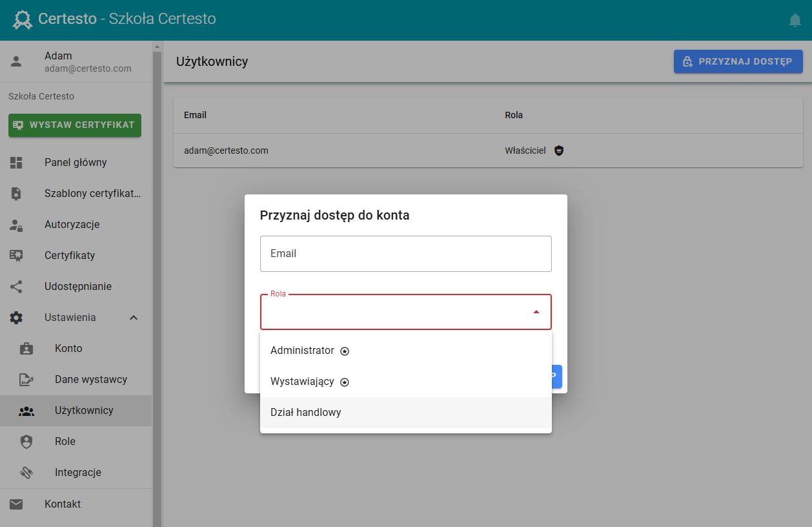812x527 pixels.
Task: Click the certificate icon on Wystaw certyfikat button
Action: pyautogui.click(x=19, y=125)
